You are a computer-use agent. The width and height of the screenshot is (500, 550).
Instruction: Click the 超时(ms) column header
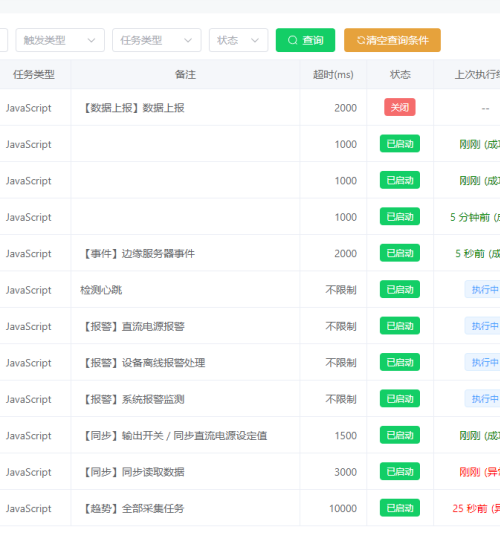click(x=333, y=75)
